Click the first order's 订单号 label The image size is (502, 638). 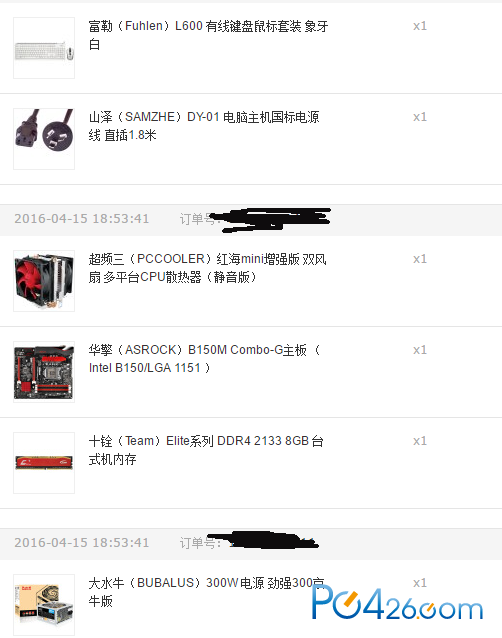coord(199,219)
